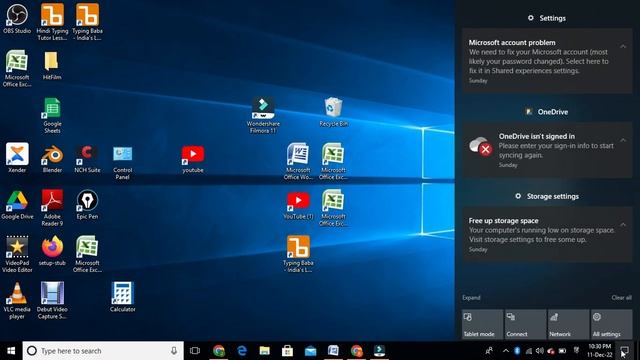Open the NCH Suite shortcut
Viewport: 640px width, 360px height.
87,158
